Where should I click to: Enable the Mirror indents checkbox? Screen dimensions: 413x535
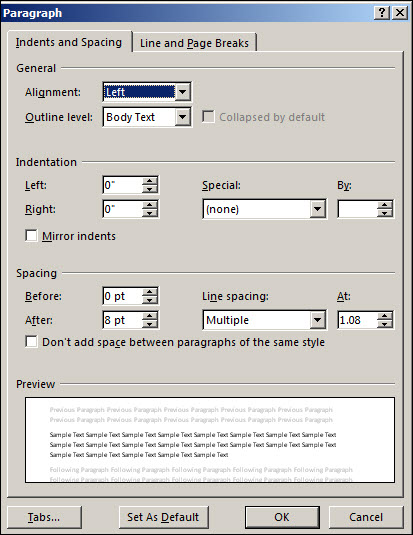pos(31,236)
